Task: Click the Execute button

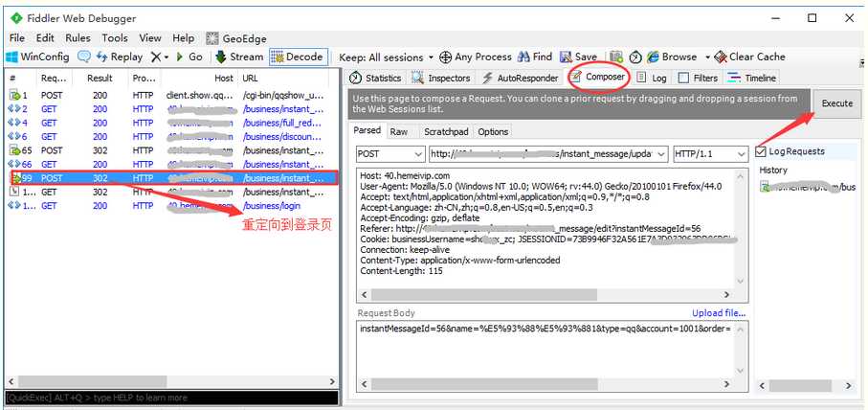Action: 837,103
